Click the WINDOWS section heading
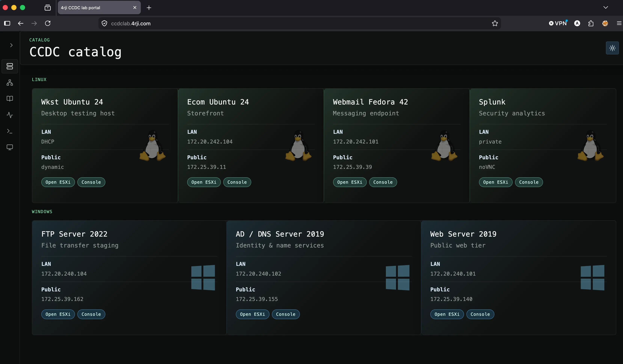The image size is (623, 364). click(x=42, y=211)
